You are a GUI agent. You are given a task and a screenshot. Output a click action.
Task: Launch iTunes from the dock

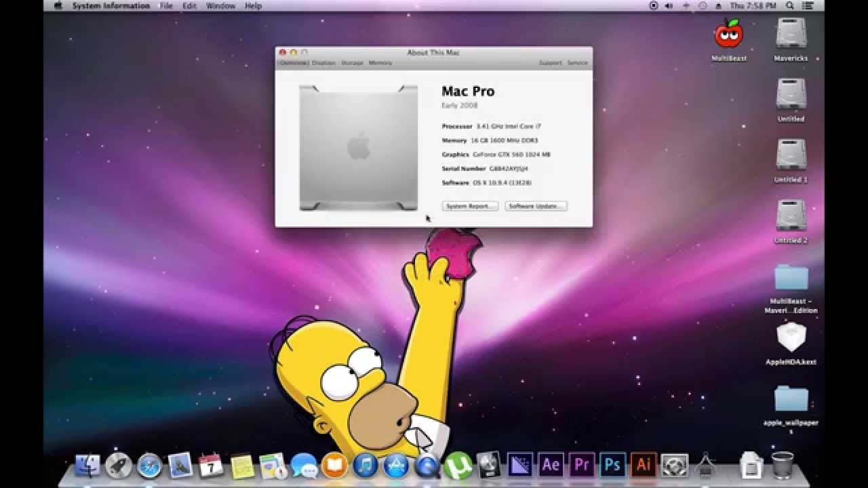tap(366, 466)
